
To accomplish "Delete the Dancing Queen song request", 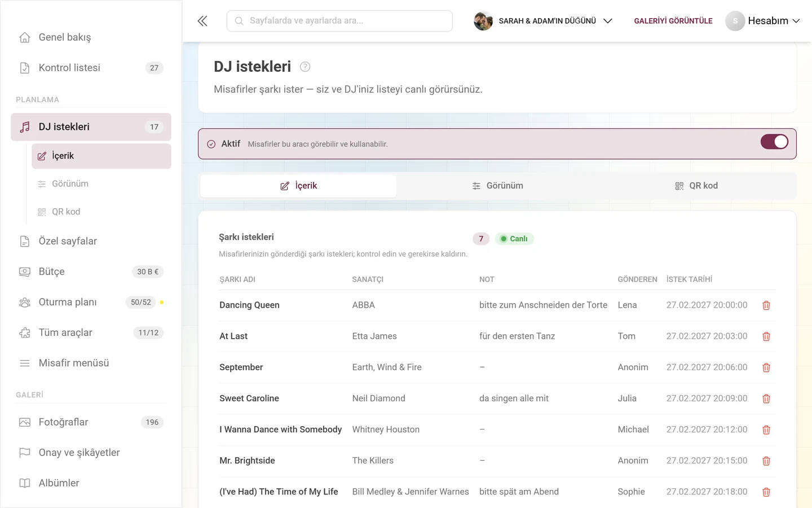I will pos(766,305).
